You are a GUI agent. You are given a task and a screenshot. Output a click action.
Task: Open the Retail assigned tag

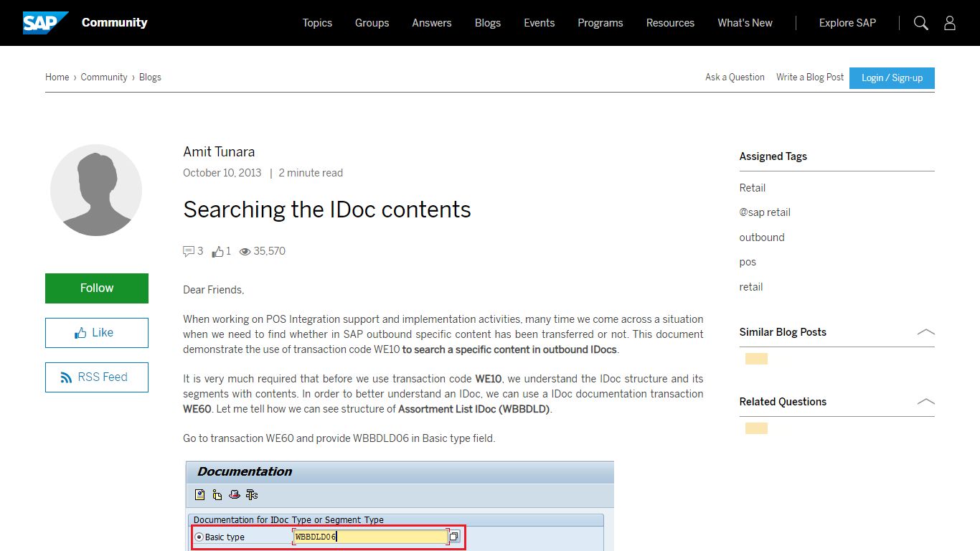coord(753,188)
